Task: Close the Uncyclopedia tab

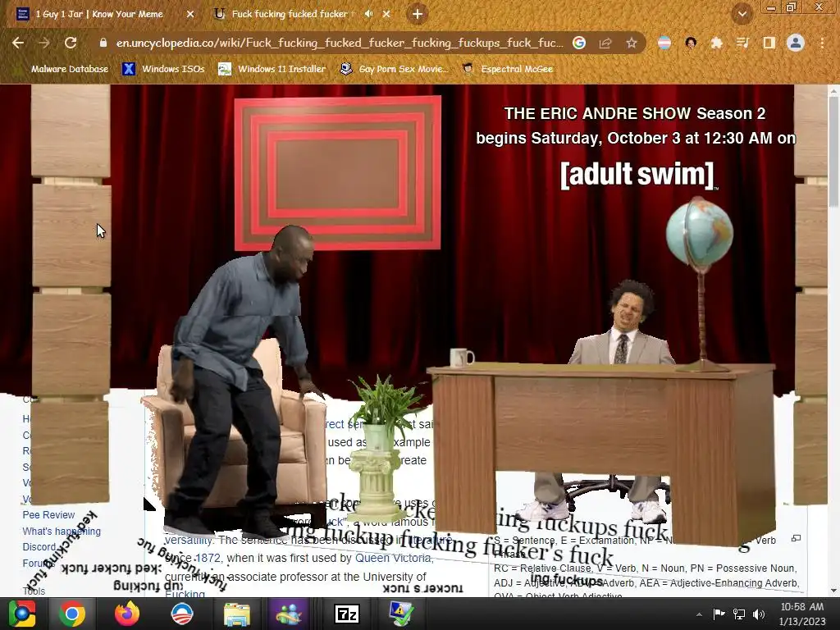Action: pyautogui.click(x=386, y=14)
